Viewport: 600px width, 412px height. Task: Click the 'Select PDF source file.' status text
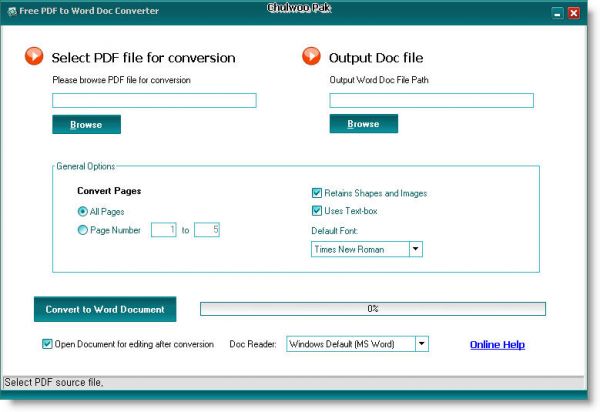click(x=54, y=382)
